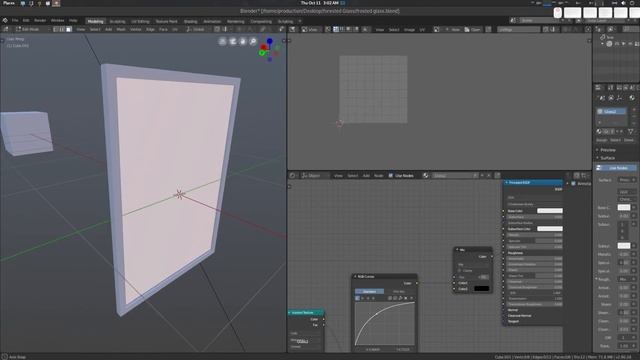640x360 pixels.
Task: Enable vertex select mode in 3D viewport
Action: click(56, 29)
